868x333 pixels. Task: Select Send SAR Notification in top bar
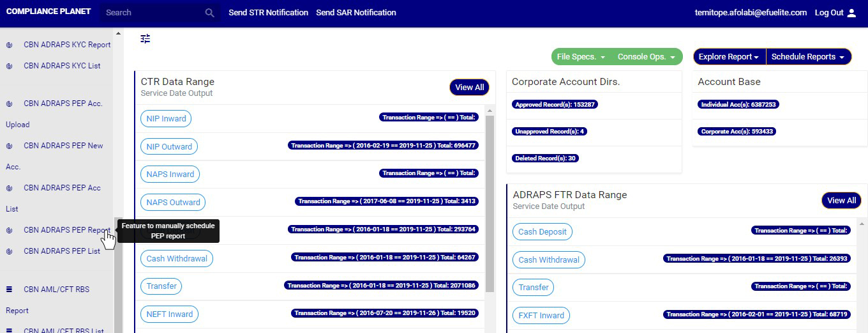(355, 13)
